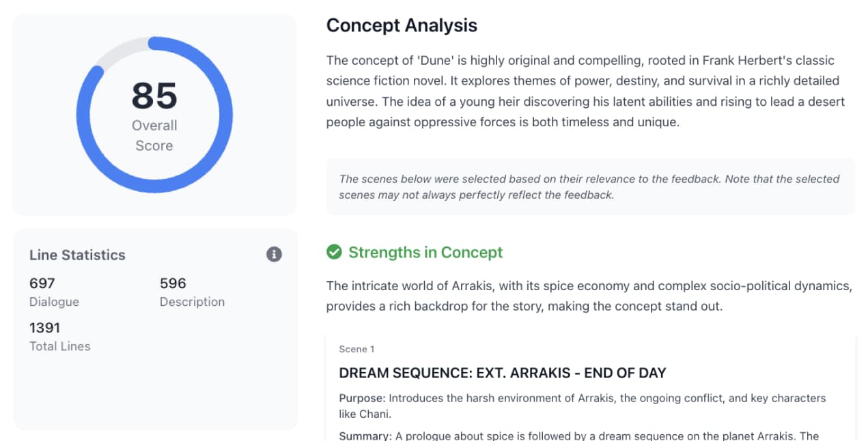Screen dimensions: 868x441
Task: Click the Line Statistics info icon
Action: pyautogui.click(x=274, y=255)
